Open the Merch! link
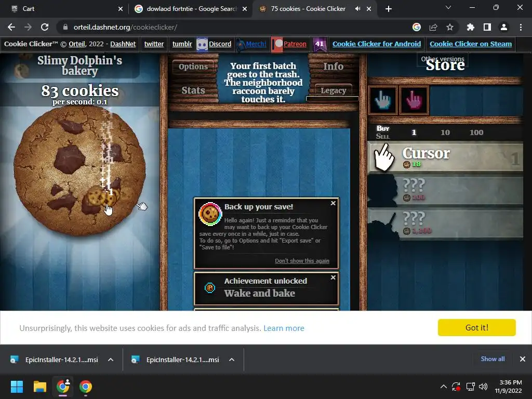The height and width of the screenshot is (399, 532). tap(256, 44)
